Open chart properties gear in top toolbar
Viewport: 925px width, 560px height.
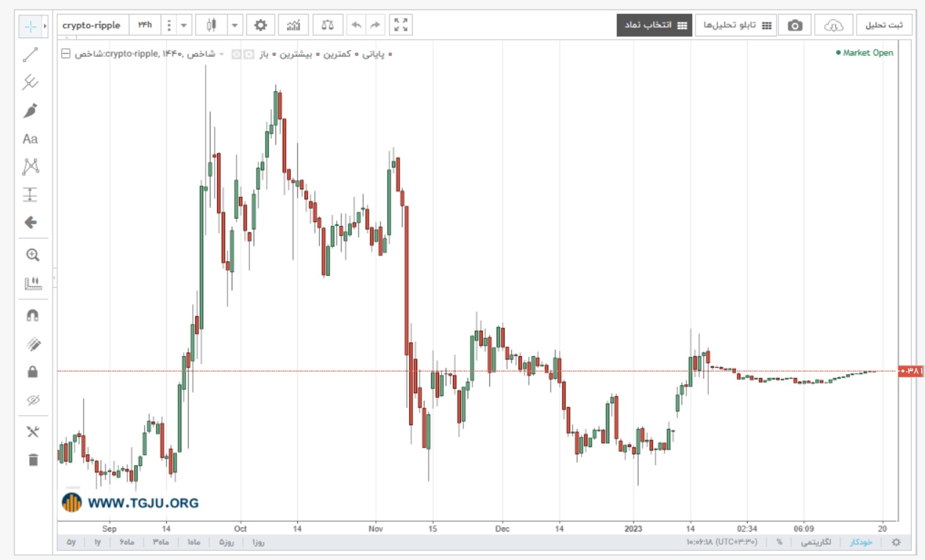pyautogui.click(x=260, y=25)
